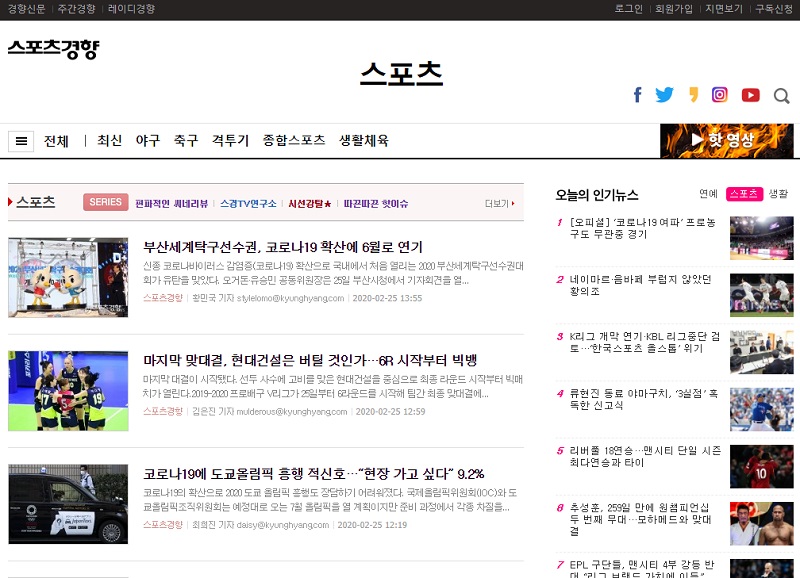Click the Liverpool number 10 thumbnail
The image size is (800, 578).
[762, 466]
